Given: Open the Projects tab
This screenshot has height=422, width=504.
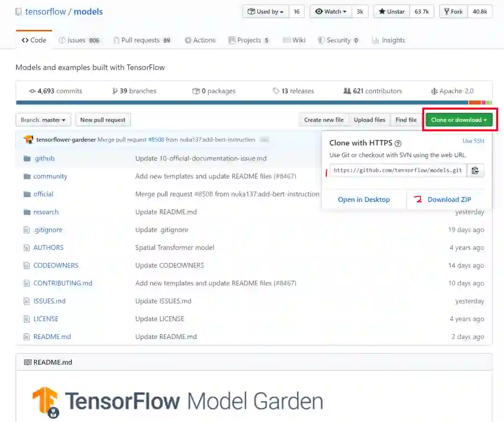Looking at the screenshot, I should (248, 40).
